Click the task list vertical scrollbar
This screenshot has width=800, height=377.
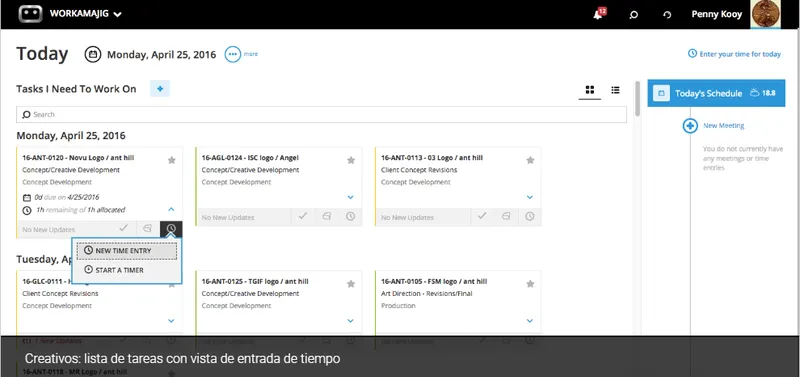(x=637, y=98)
